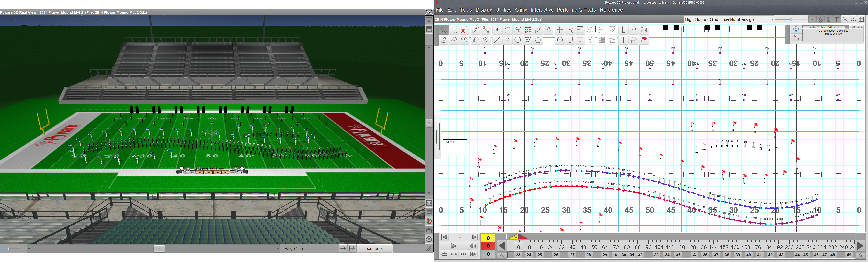Image resolution: width=868 pixels, height=262 pixels.
Task: Open the Utilities menu
Action: click(503, 10)
